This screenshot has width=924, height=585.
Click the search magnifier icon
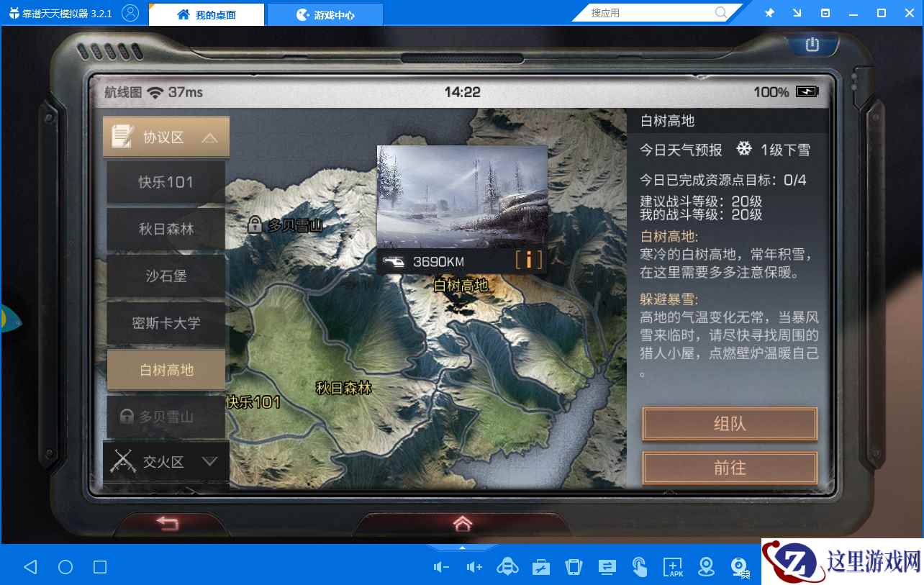720,13
